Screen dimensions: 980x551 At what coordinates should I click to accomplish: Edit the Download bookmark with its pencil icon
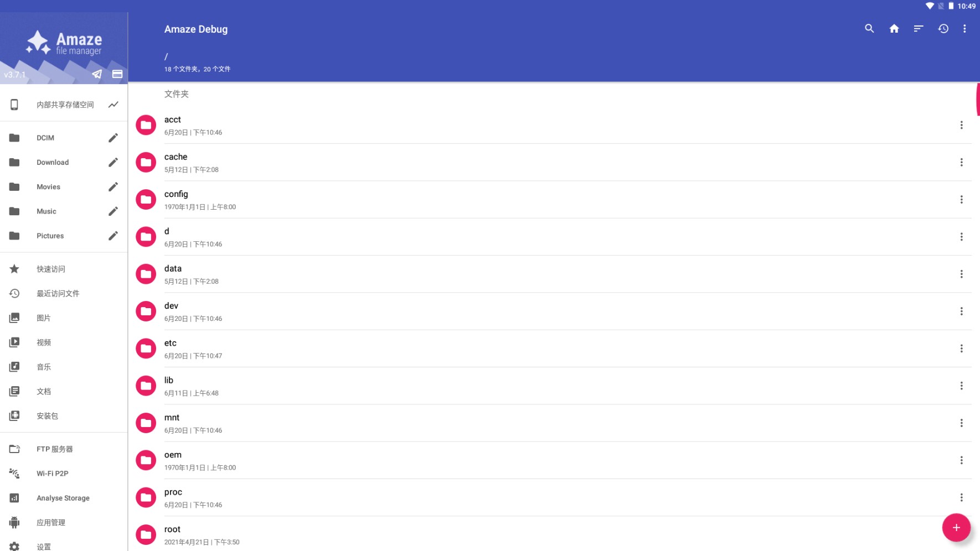(x=113, y=162)
